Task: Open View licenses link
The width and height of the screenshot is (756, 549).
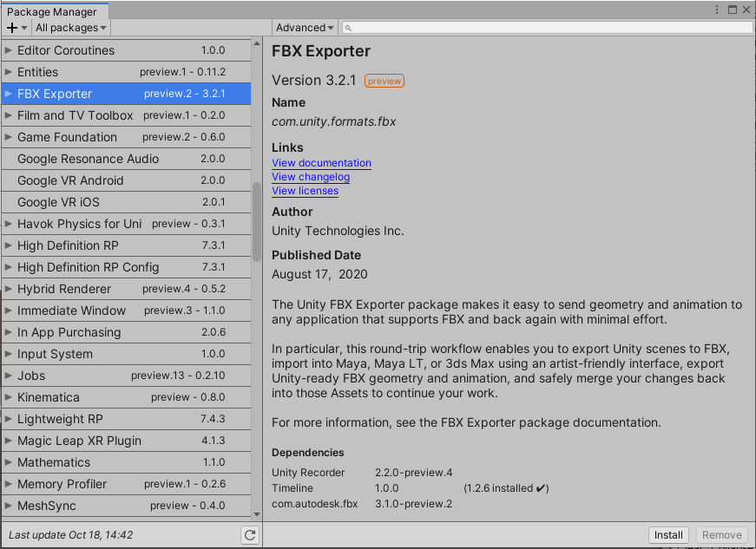Action: point(306,191)
